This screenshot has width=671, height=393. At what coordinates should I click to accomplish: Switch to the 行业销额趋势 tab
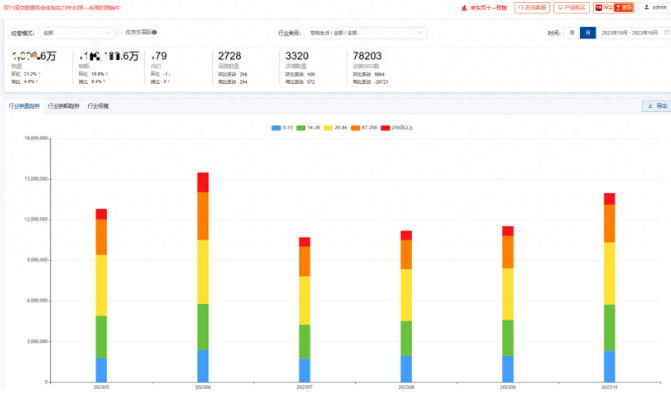[63, 106]
